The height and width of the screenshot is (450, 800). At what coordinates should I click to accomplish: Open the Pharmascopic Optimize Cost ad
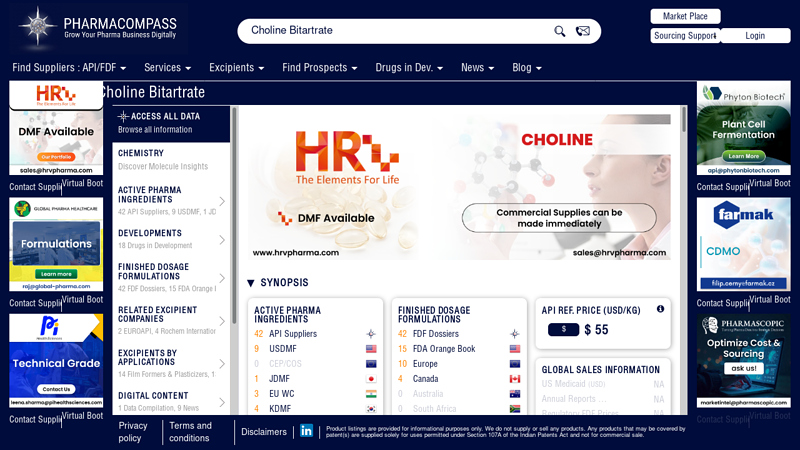coord(744,361)
